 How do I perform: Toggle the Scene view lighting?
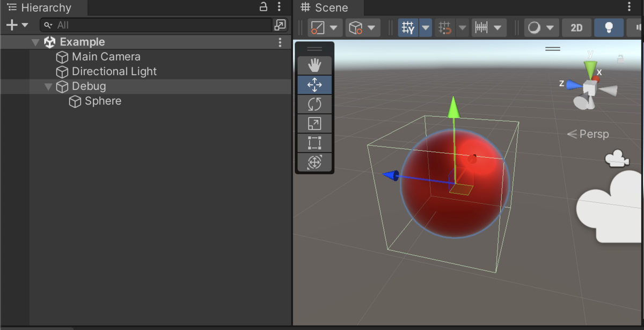pyautogui.click(x=609, y=27)
